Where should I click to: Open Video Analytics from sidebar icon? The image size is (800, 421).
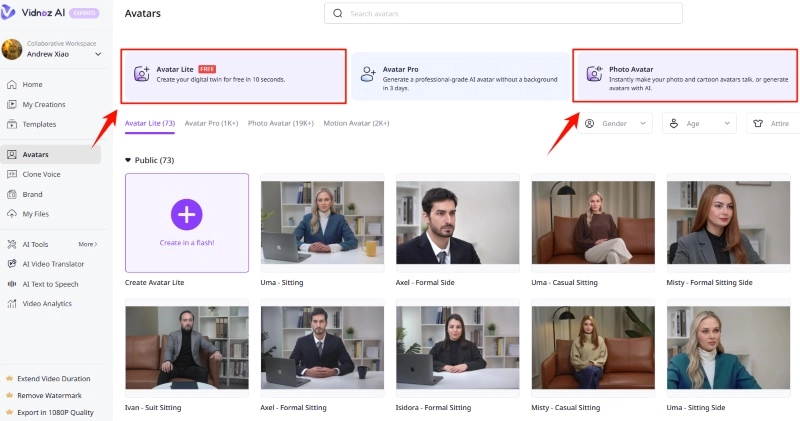pos(12,303)
